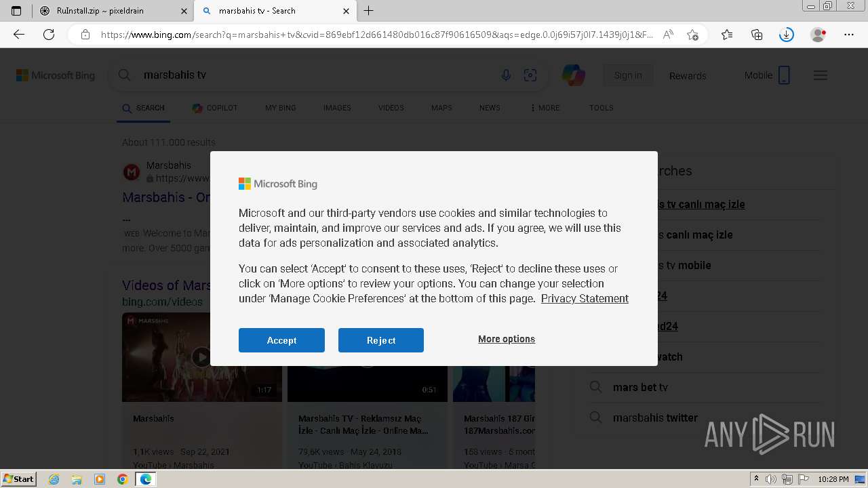Open volume control in tray
The height and width of the screenshot is (488, 868).
pos(771,479)
